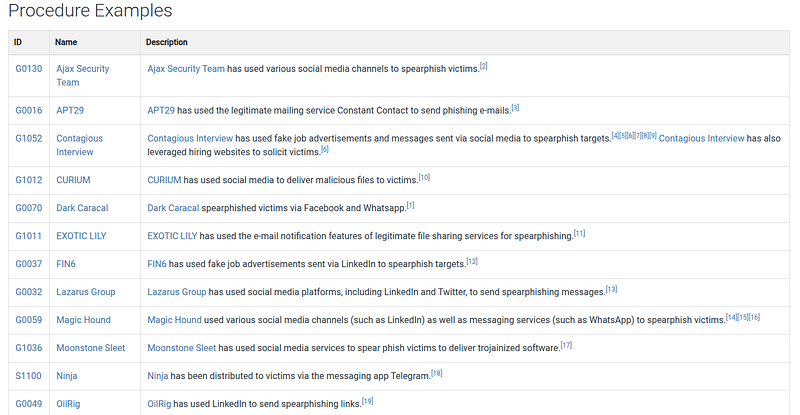Open the G0059 ID link
The height and width of the screenshot is (415, 800).
(x=29, y=320)
